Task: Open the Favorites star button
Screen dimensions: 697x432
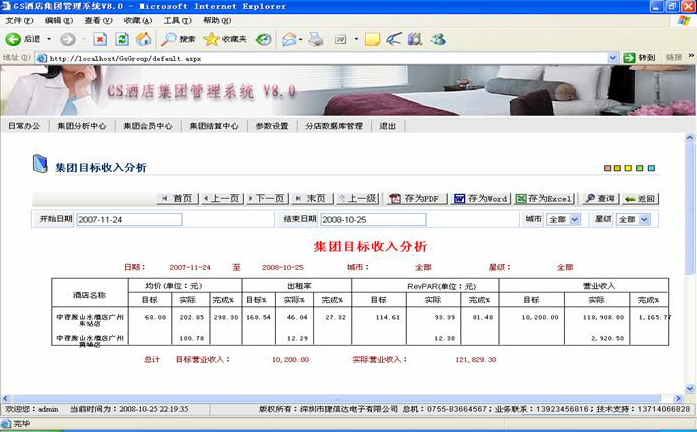Action: click(x=226, y=39)
